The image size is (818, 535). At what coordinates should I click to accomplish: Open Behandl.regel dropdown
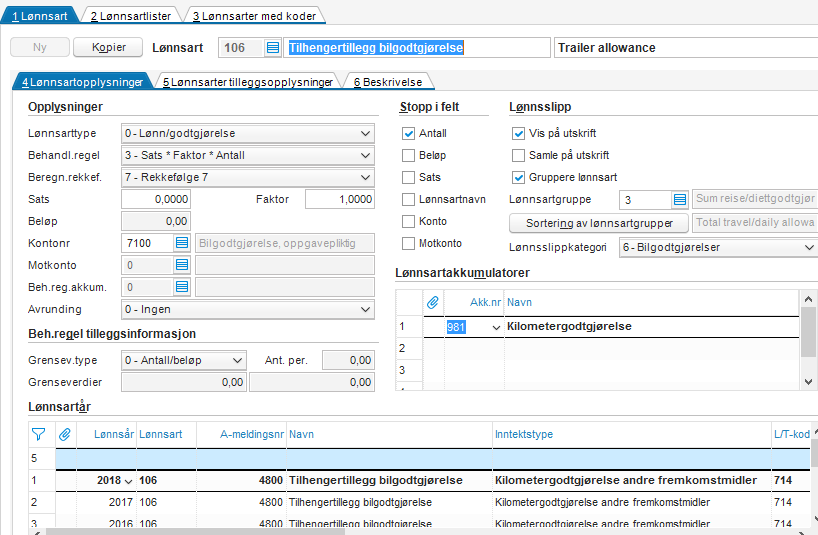248,155
